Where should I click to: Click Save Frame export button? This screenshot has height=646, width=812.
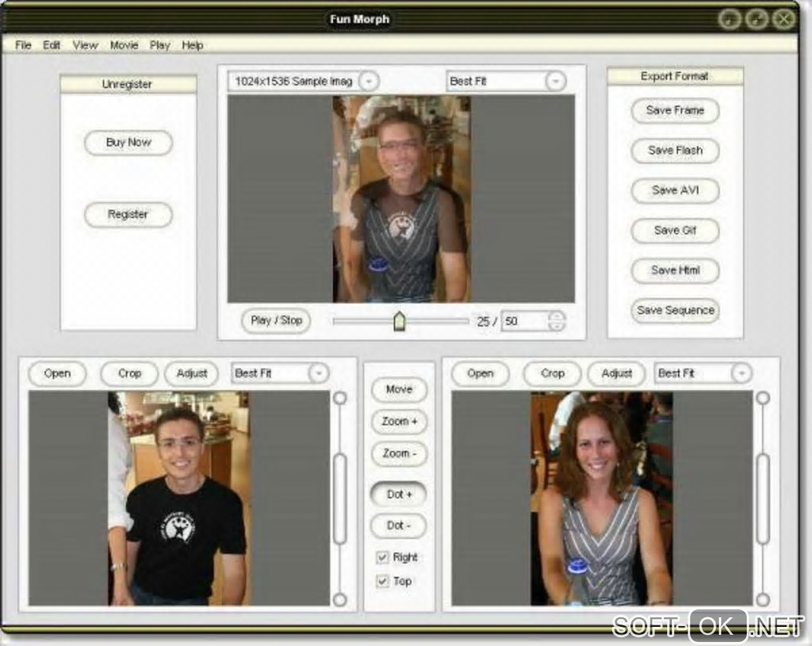(675, 111)
